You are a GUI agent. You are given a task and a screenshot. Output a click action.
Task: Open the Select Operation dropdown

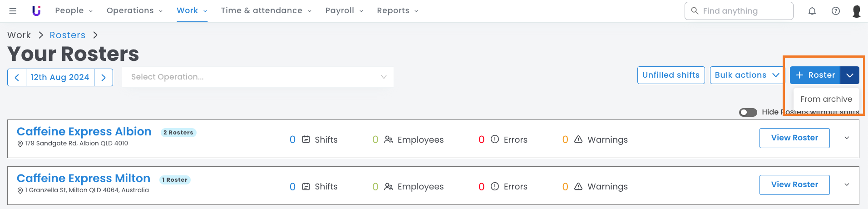tap(257, 77)
